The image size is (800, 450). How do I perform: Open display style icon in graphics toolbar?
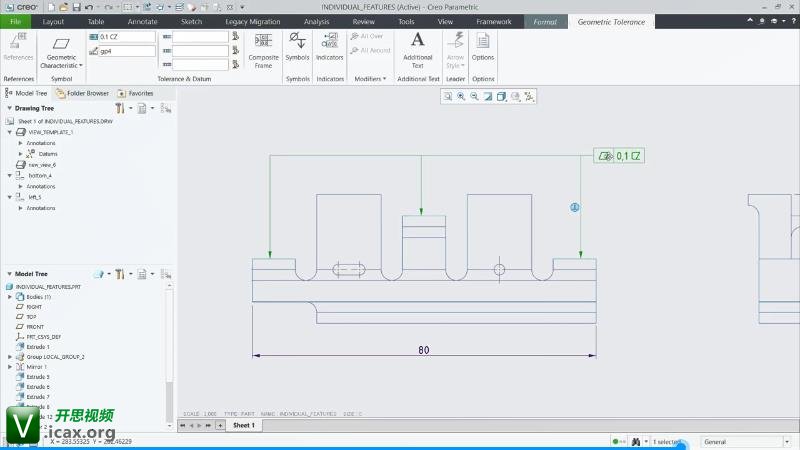point(502,96)
